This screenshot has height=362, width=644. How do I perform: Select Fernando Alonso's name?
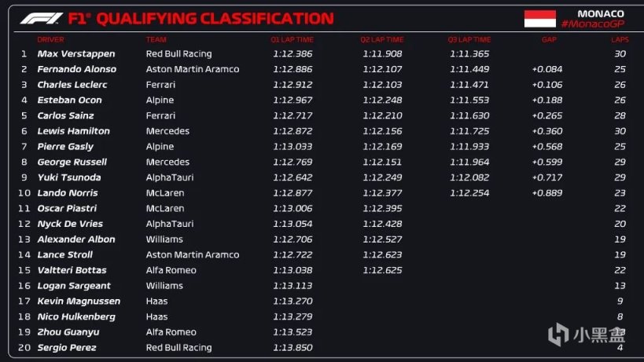coord(77,69)
